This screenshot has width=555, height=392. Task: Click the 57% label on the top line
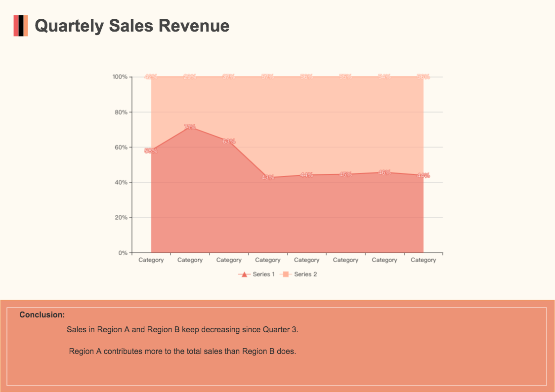(x=267, y=77)
